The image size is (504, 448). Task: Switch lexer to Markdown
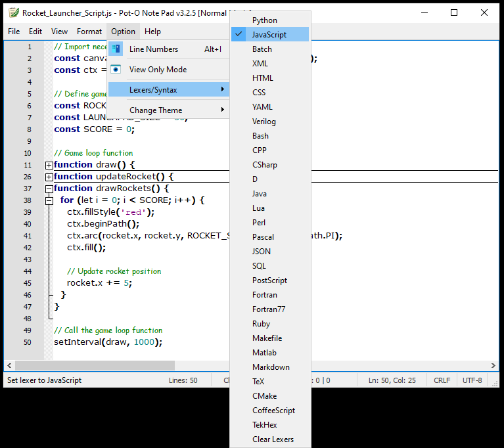click(x=270, y=367)
